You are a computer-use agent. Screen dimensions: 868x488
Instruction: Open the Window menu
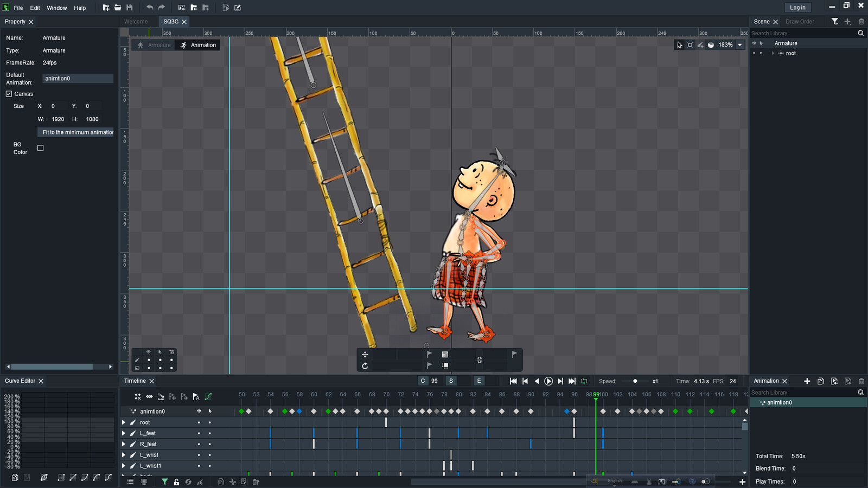[57, 8]
